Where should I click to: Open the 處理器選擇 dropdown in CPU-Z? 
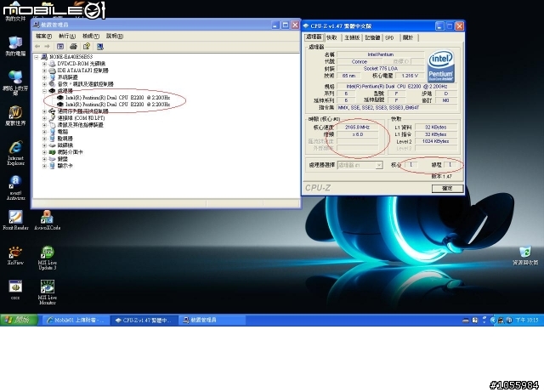pos(360,165)
